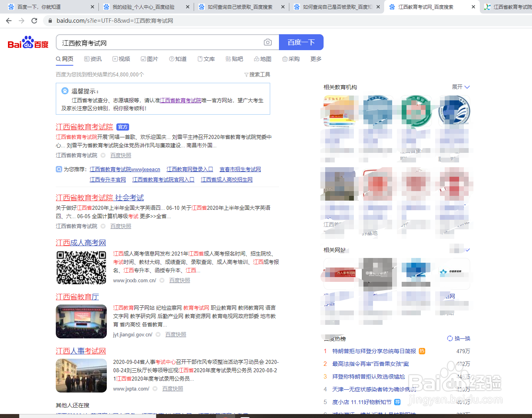Click the 江西省教育厅 result thumbnail image
The image size is (532, 418).
tap(81, 321)
